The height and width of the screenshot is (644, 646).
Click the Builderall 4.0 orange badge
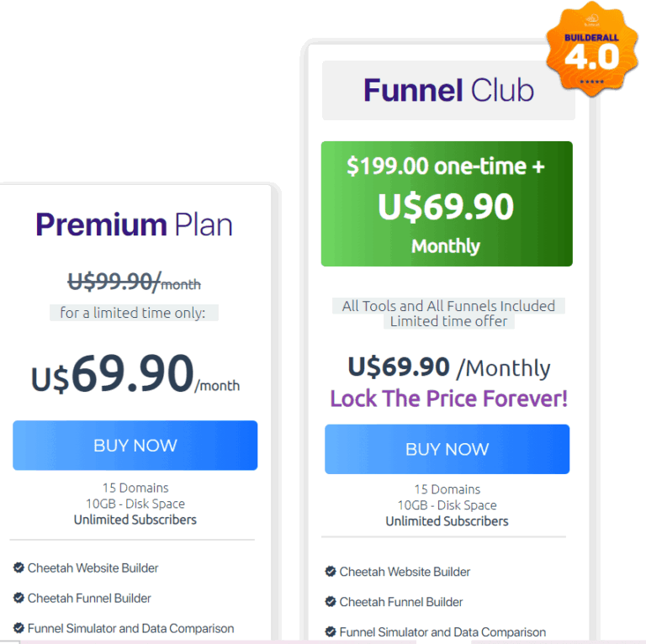[x=592, y=50]
